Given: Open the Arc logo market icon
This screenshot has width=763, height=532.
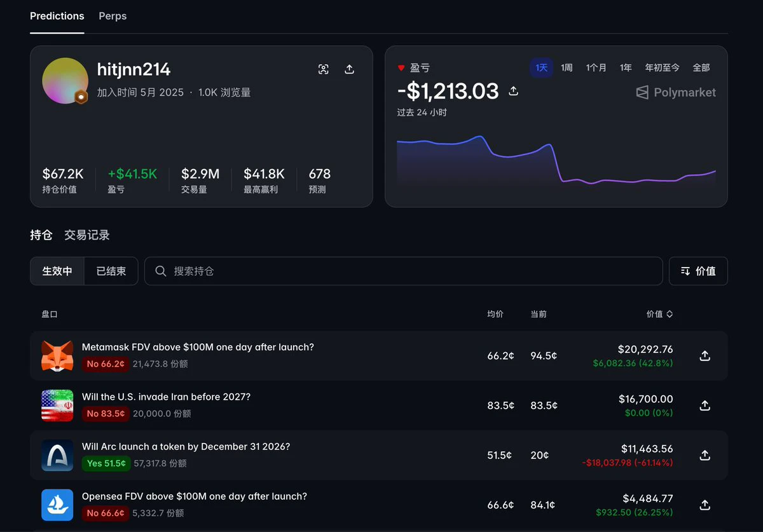Looking at the screenshot, I should tap(57, 455).
